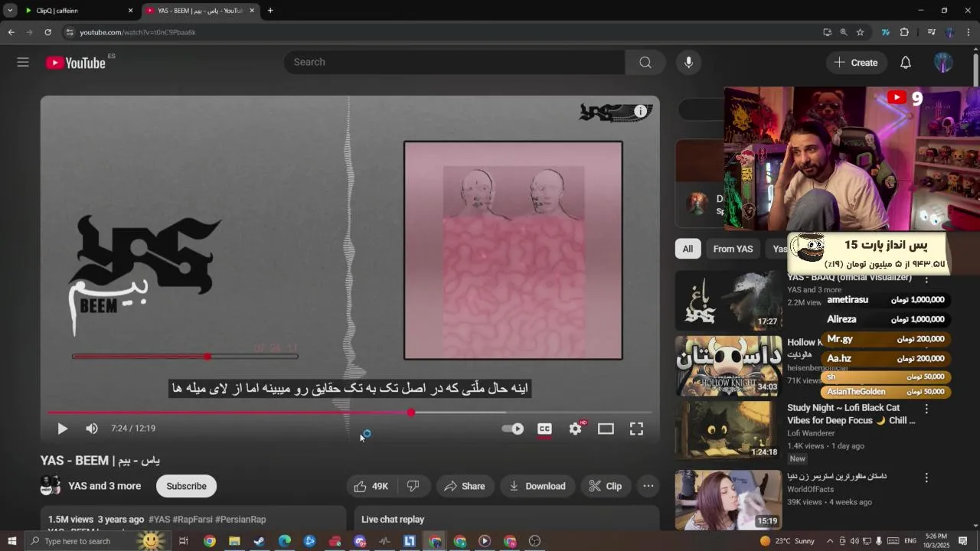
Task: Mute the video player volume
Action: tap(92, 429)
